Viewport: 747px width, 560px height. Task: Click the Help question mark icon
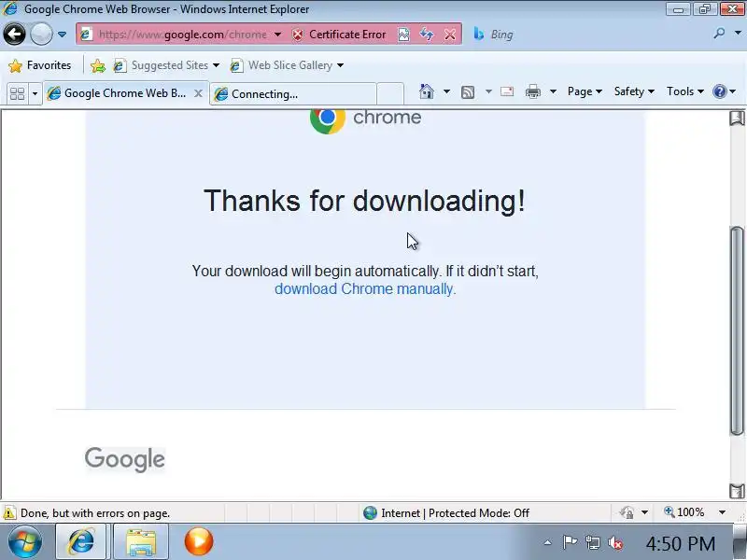[x=719, y=91]
